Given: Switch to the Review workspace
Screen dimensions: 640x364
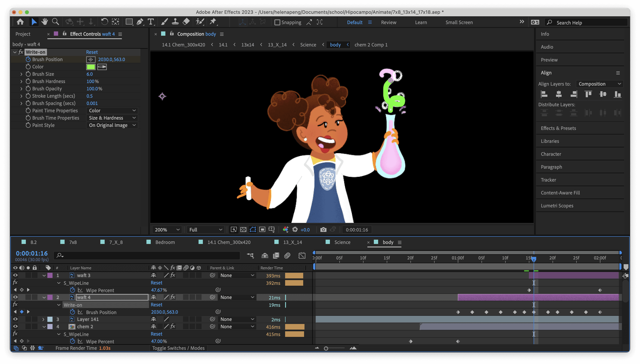Looking at the screenshot, I should point(388,23).
